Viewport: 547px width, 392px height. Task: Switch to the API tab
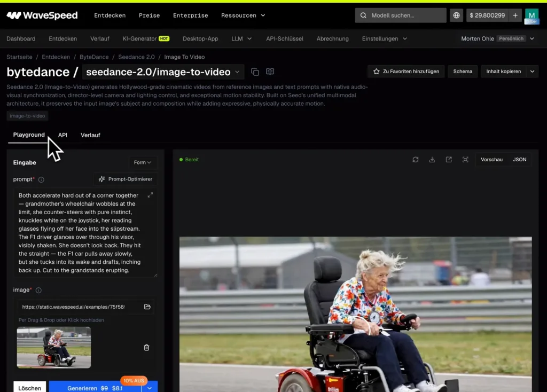[62, 135]
